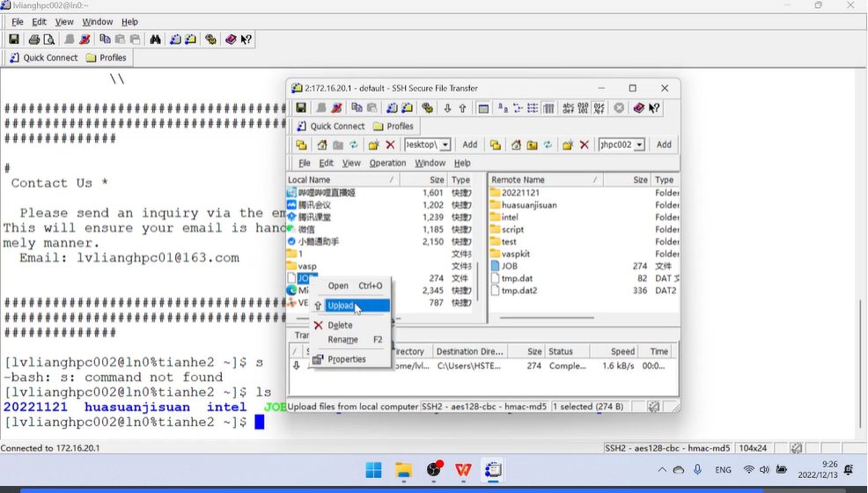The height and width of the screenshot is (493, 868).
Task: Open the Operation menu in File Transfer
Action: 387,163
